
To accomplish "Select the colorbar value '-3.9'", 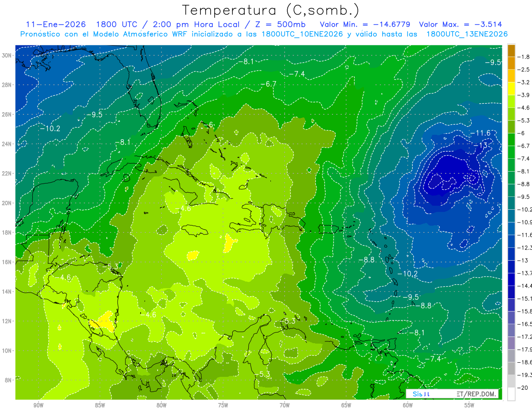I will click(x=524, y=95).
